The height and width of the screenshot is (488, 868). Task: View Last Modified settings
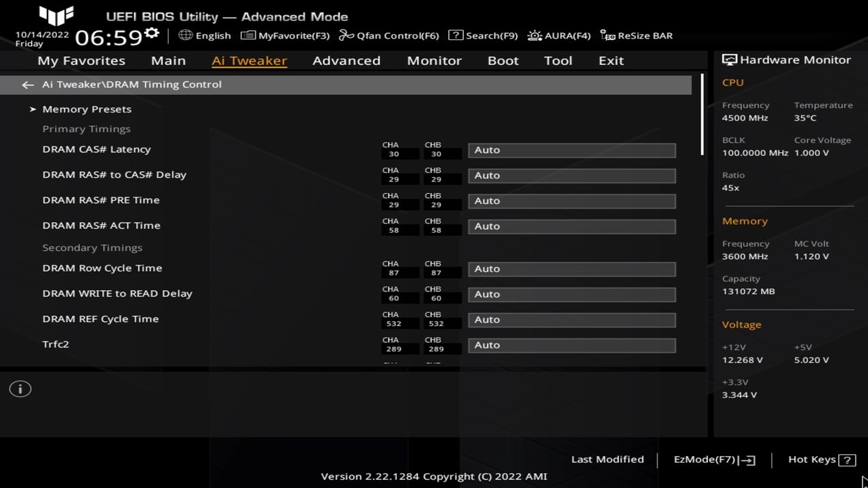click(607, 459)
